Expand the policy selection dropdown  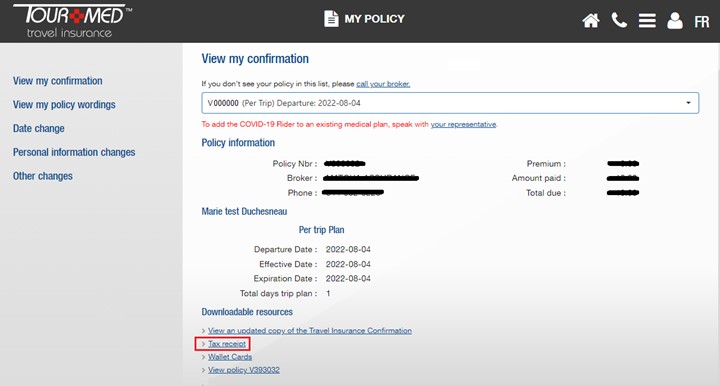pos(450,103)
